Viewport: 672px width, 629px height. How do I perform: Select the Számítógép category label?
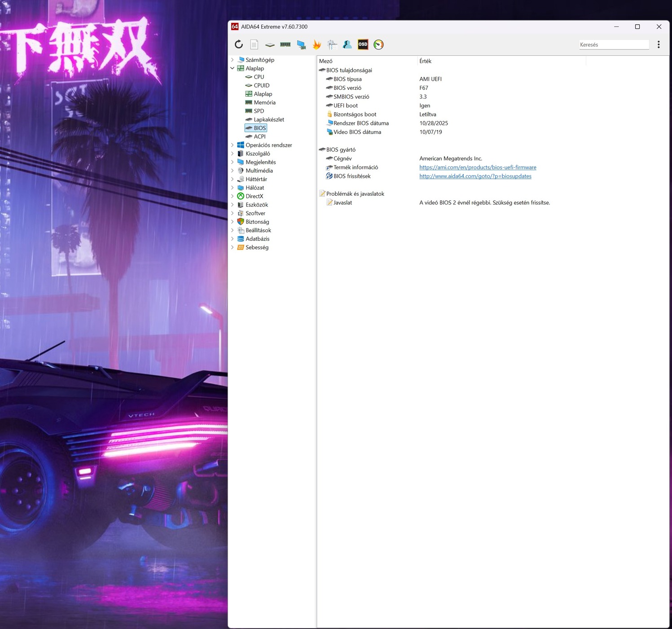tap(260, 60)
